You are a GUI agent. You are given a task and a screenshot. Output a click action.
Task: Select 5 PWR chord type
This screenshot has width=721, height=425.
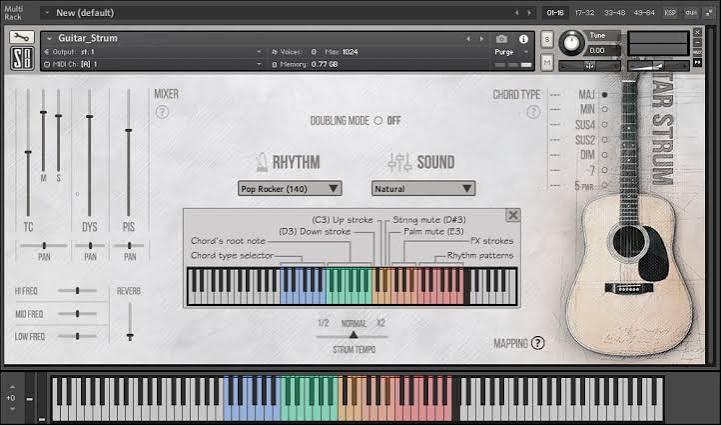tap(605, 185)
